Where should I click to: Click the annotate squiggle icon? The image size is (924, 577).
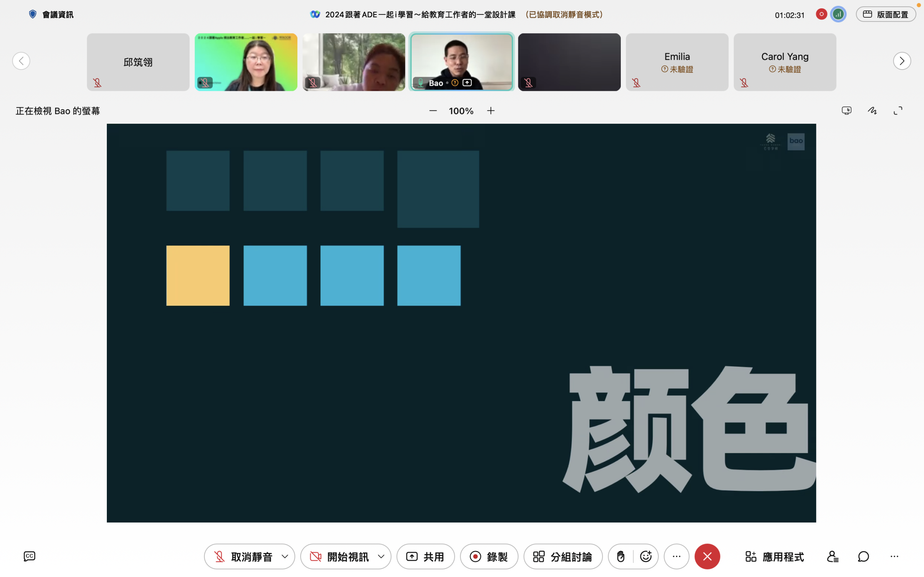(x=872, y=111)
